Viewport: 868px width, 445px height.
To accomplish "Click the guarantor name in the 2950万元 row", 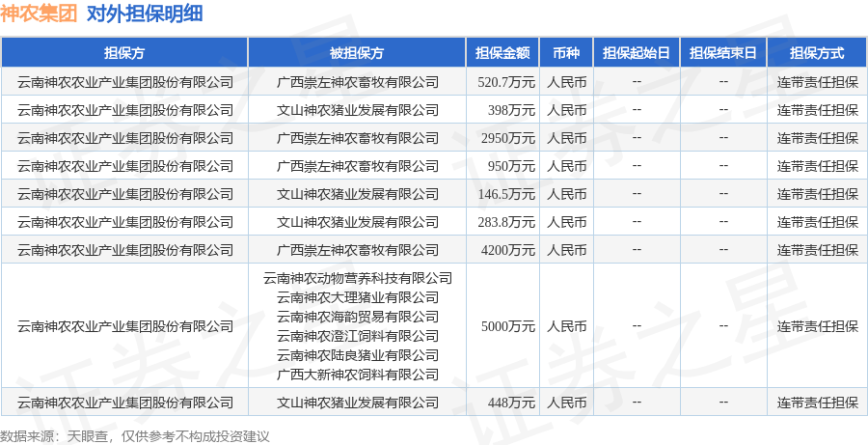I will [x=125, y=138].
